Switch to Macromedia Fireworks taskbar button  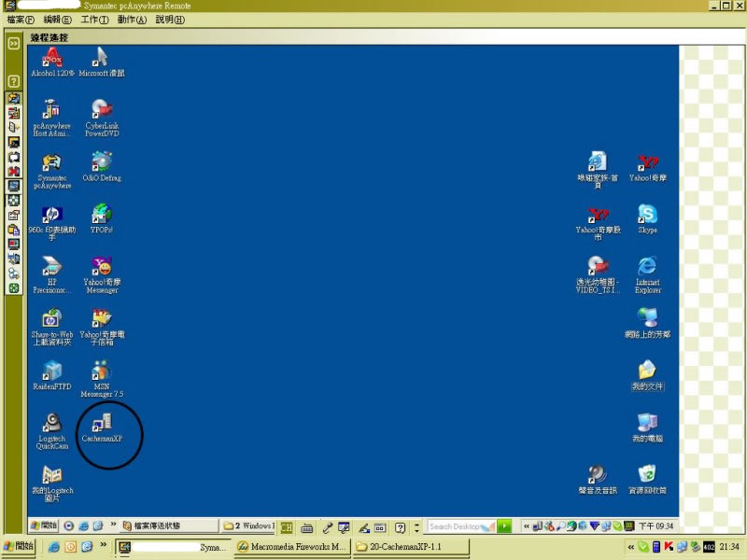(x=292, y=547)
